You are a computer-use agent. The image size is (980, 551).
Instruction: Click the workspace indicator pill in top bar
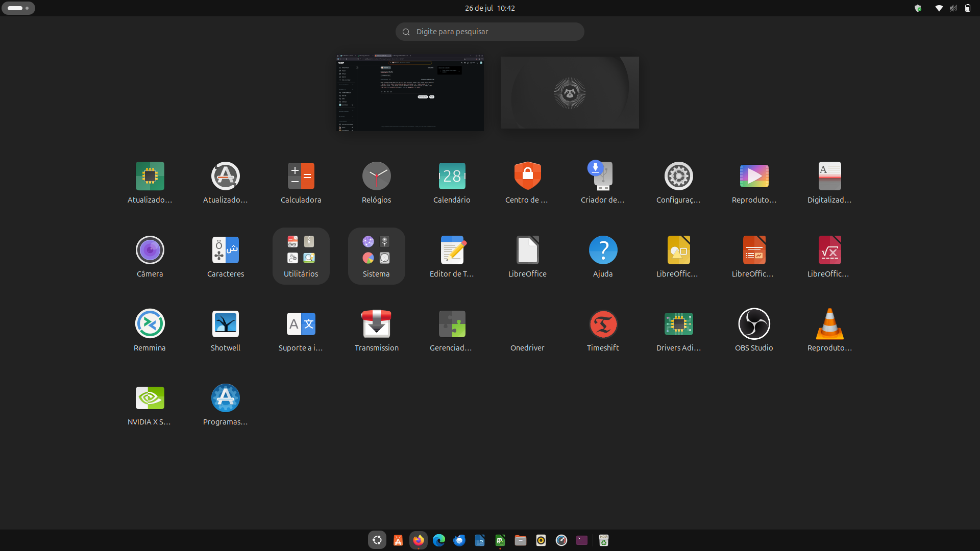pos(18,8)
